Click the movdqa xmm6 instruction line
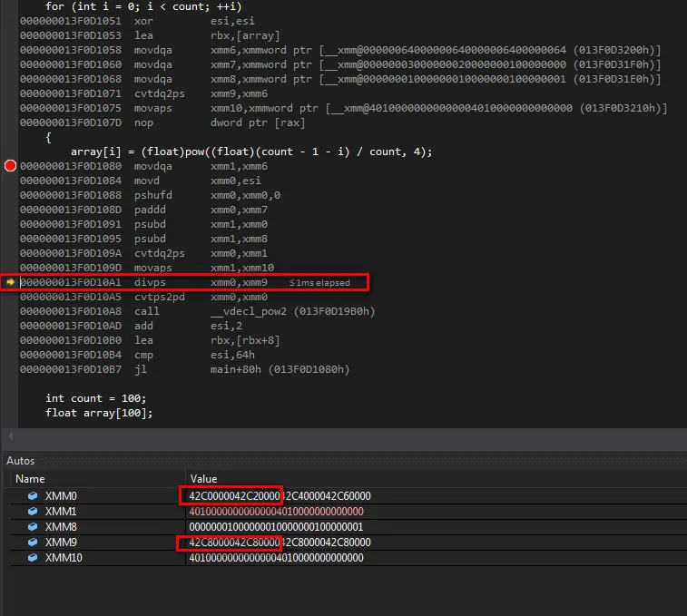 [x=340, y=50]
